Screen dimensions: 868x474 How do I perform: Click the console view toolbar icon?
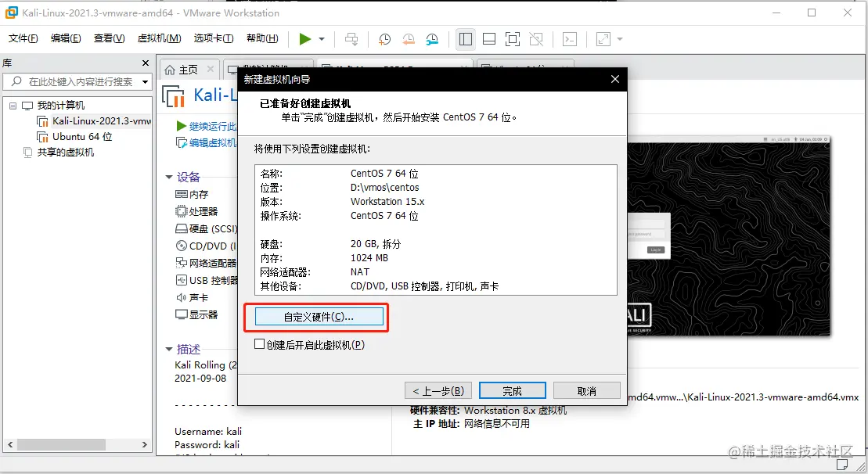(570, 38)
